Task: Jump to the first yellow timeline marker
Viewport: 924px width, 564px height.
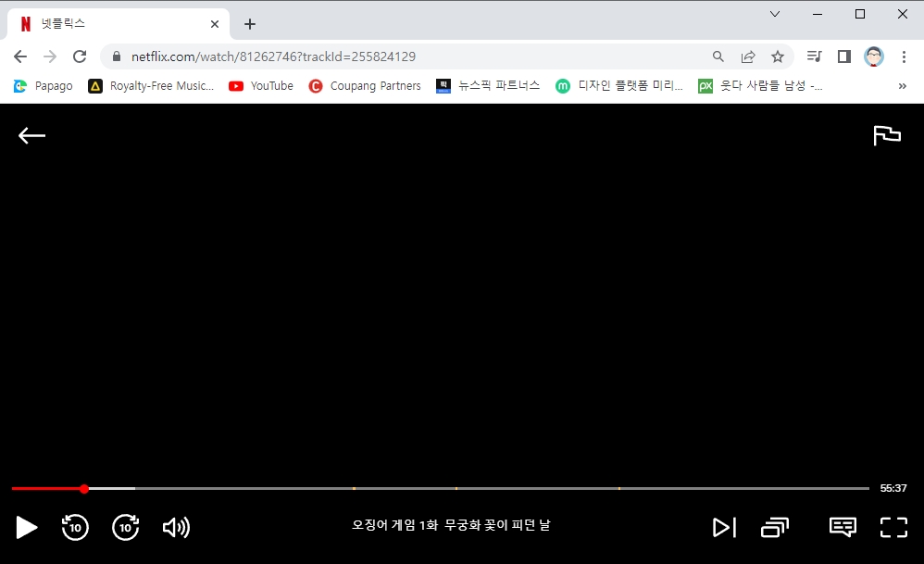Action: (355, 489)
